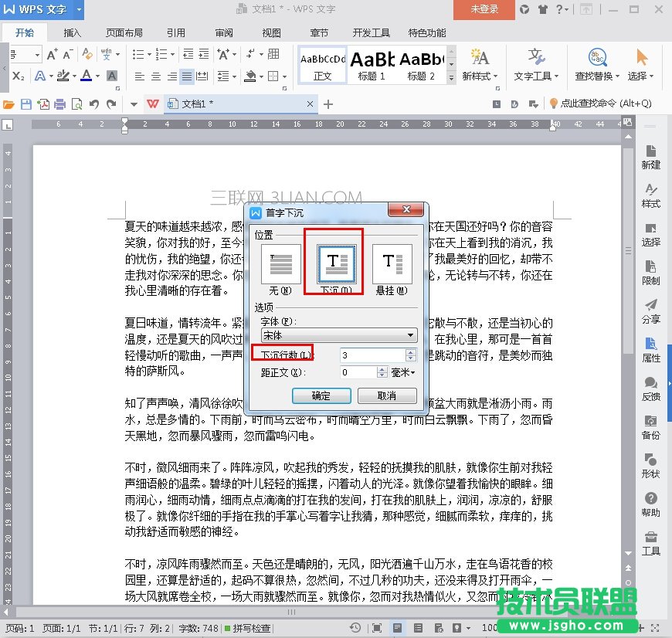Click the 分享 share icon in sidebar
This screenshot has height=638, width=672.
(650, 311)
